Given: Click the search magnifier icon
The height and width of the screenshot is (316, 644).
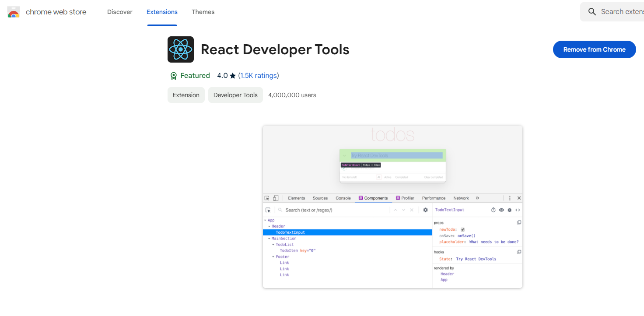Looking at the screenshot, I should pos(592,12).
